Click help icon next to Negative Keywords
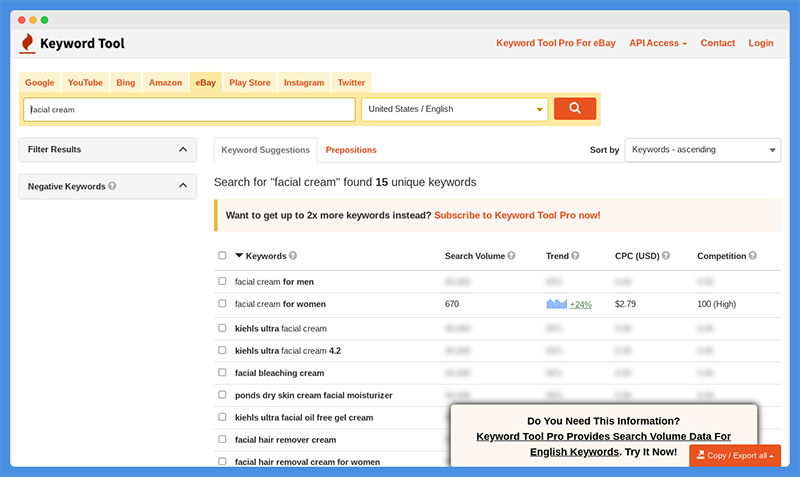 [112, 186]
